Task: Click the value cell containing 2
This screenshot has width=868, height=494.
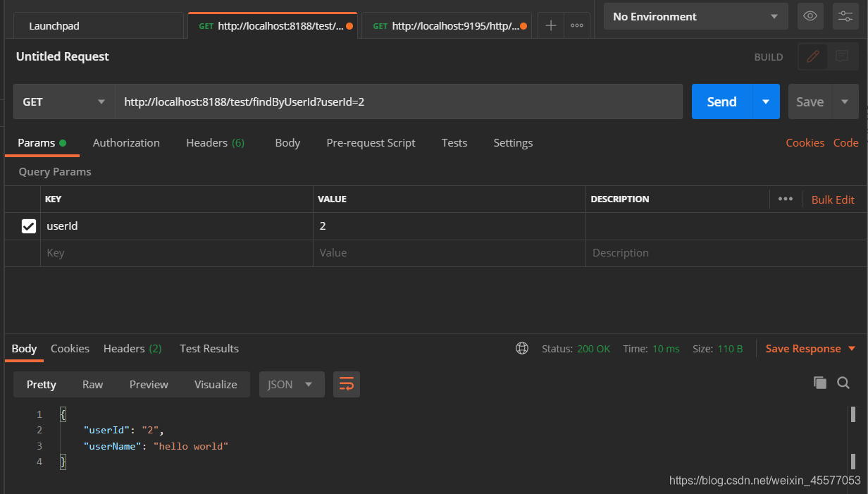Action: (449, 226)
